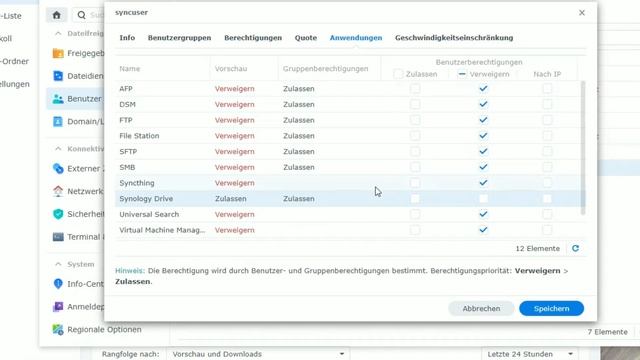This screenshot has height=360, width=640.
Task: Uncheck Verweigern for AFP
Action: click(x=483, y=89)
